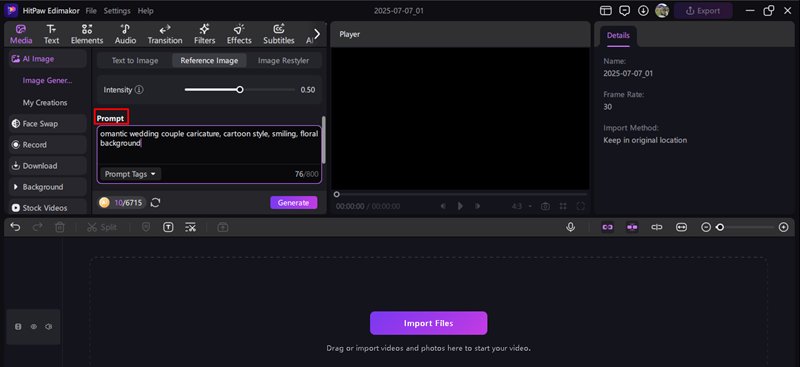
Task: Open the Transition tab
Action: click(x=165, y=34)
